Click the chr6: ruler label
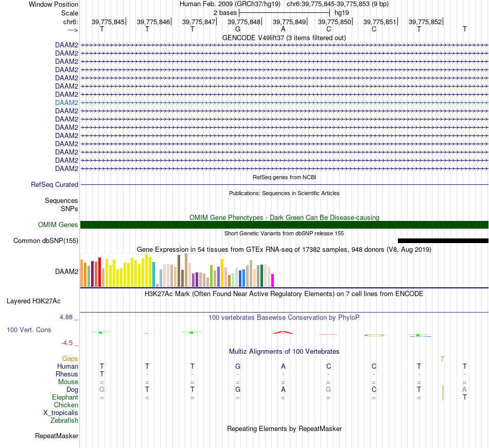Viewport: 489px width, 448px height. [71, 22]
